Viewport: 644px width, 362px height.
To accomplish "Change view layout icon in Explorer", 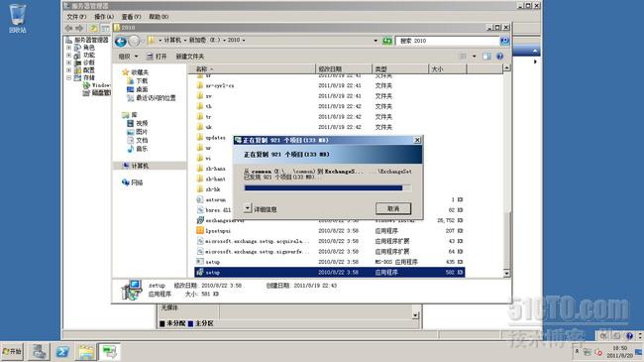I will [464, 57].
